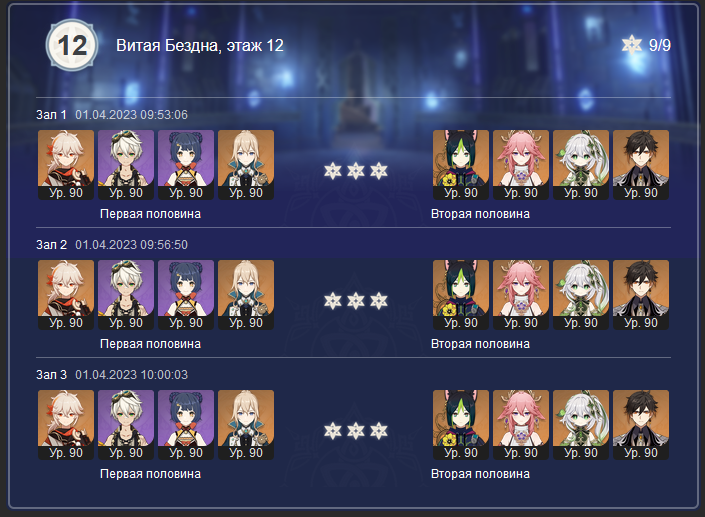Click the 9/9 total stars icon
This screenshot has width=705, height=517.
click(632, 45)
